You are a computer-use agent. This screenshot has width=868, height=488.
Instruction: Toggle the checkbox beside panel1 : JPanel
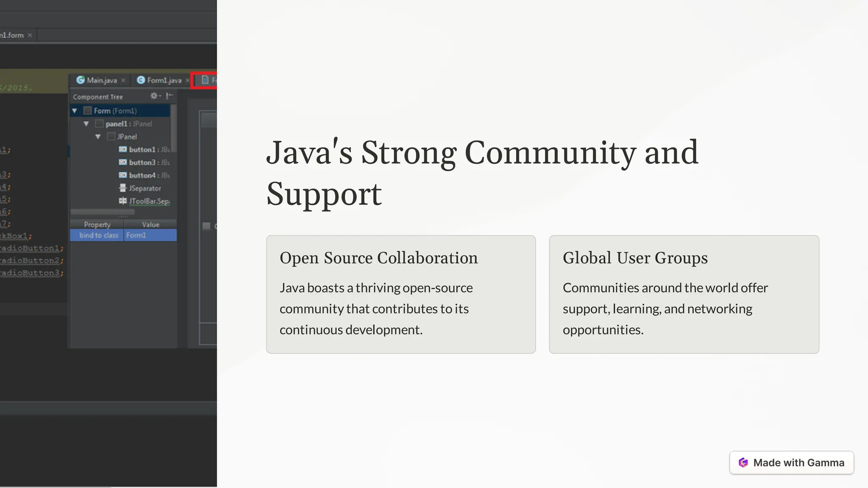99,124
